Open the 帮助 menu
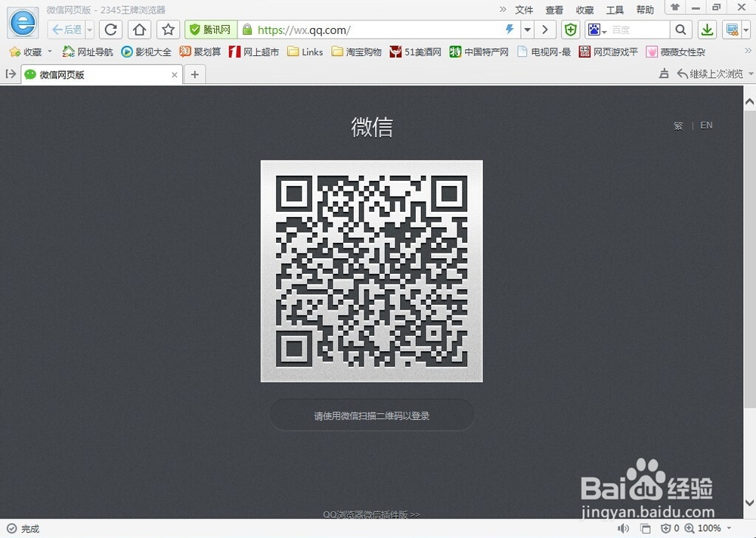The width and height of the screenshot is (756, 538). point(645,10)
